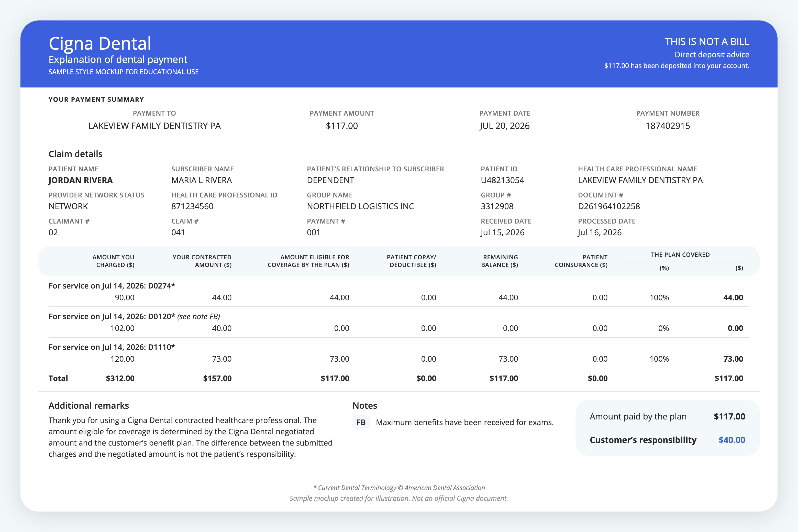Click charged amount 120.00 for D1110
Screen dimensions: 798x532
pyautogui.click(x=123, y=359)
